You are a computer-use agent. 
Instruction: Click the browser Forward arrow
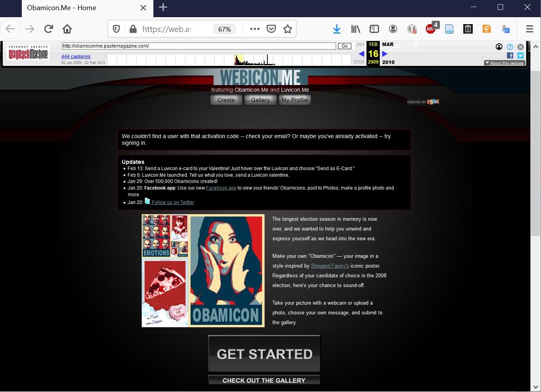tap(30, 29)
